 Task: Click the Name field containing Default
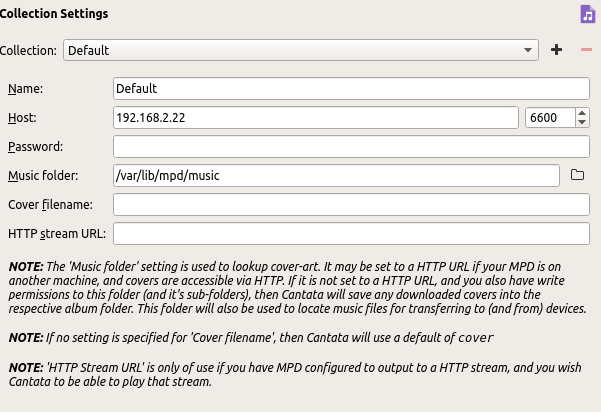351,89
